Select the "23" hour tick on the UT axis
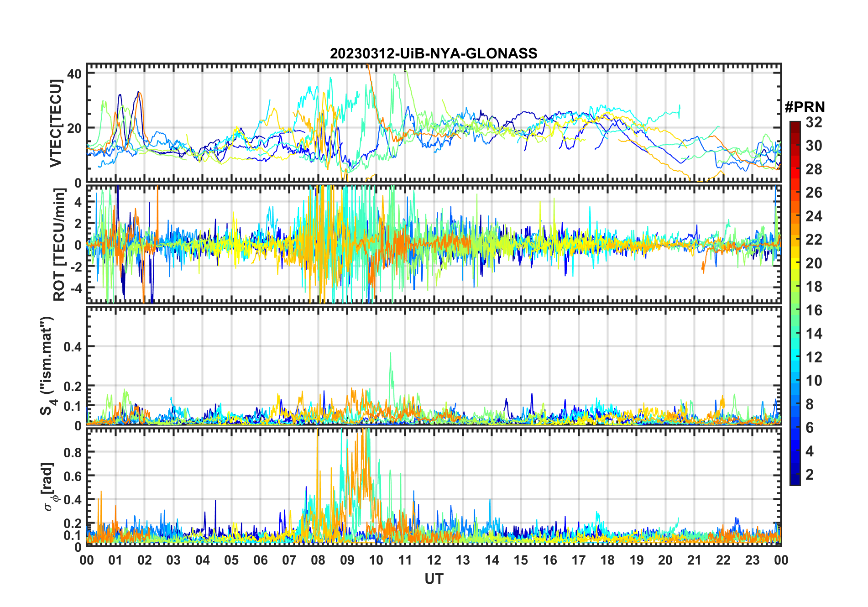 [x=752, y=560]
